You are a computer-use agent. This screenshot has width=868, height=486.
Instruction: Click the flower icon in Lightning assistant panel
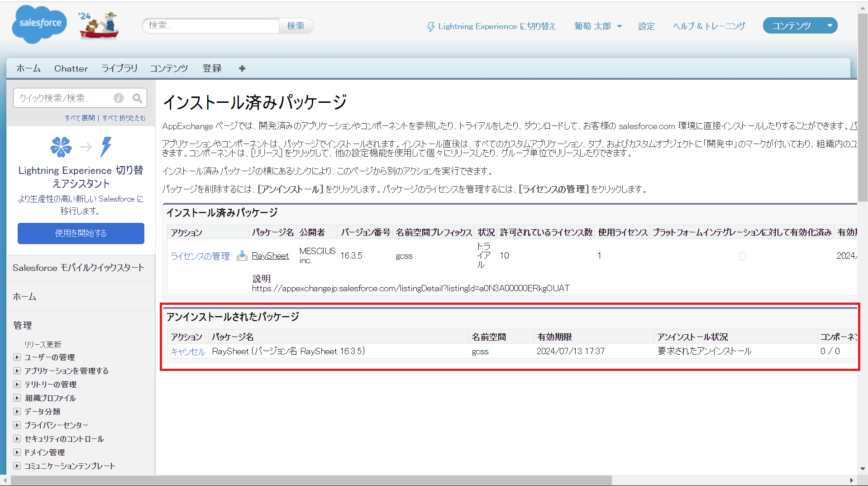(61, 147)
